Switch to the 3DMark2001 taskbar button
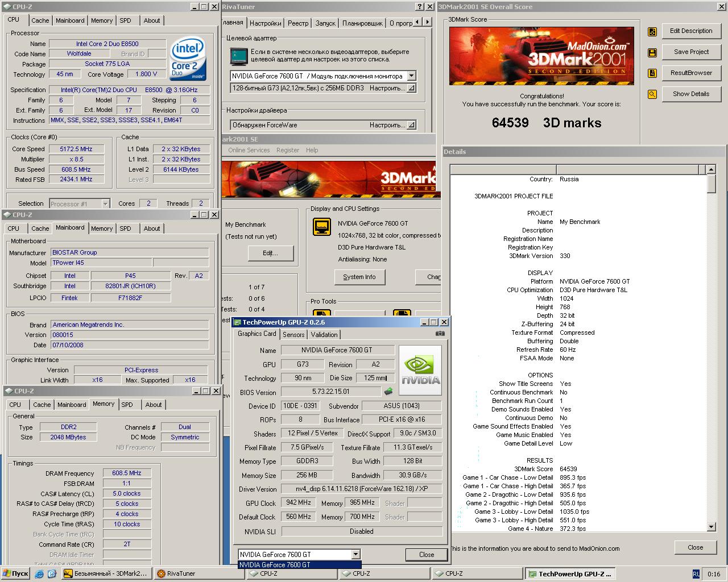Screen dimensions: 728x582 107,573
